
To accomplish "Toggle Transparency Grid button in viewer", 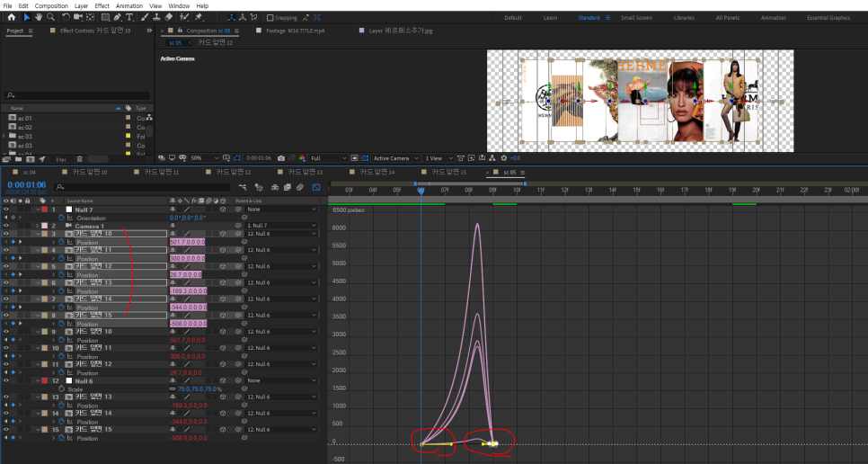I will [x=365, y=157].
